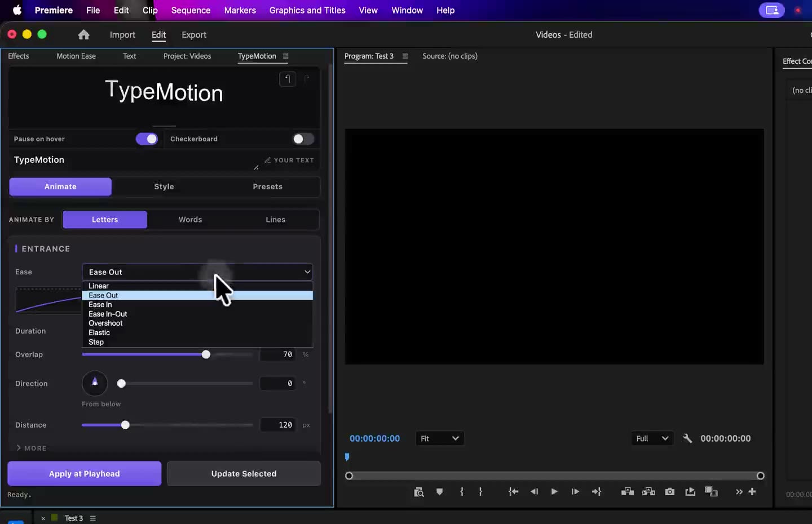Click the Home icon in workspace bar
Viewport: 812px width, 524px height.
(x=83, y=34)
